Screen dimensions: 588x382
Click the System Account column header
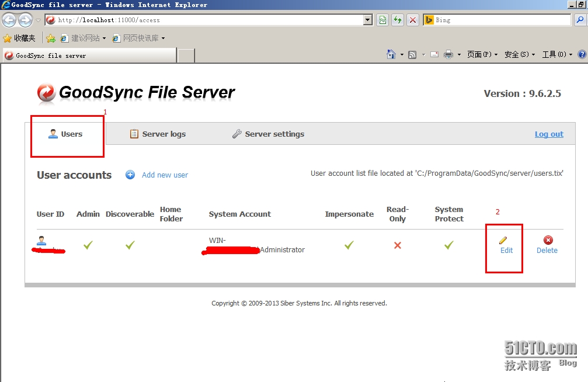(240, 214)
